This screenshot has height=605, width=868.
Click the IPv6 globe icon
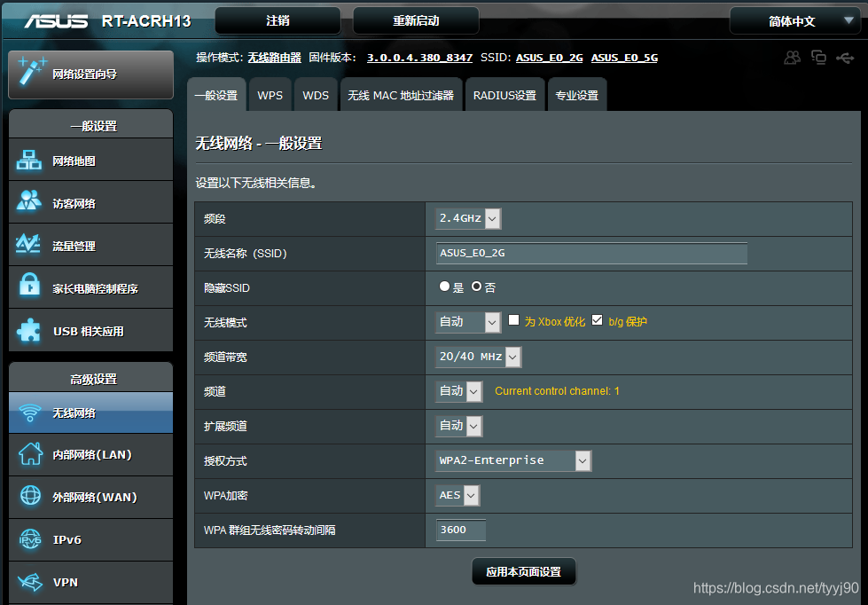pyautogui.click(x=30, y=539)
